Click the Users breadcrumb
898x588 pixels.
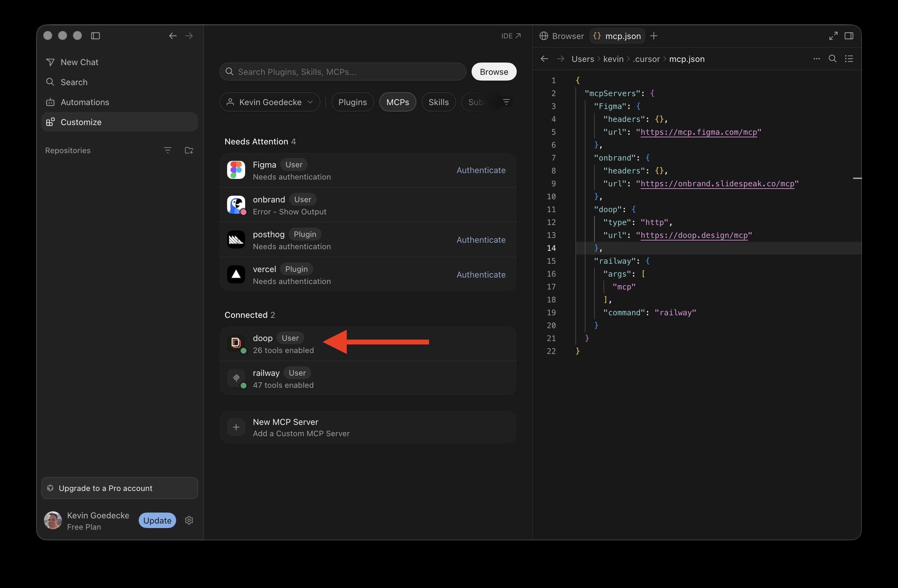[x=583, y=59]
